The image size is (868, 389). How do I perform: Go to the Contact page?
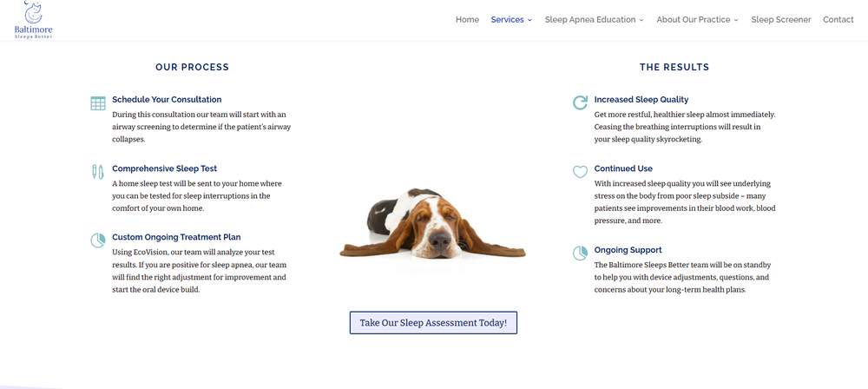pos(838,19)
